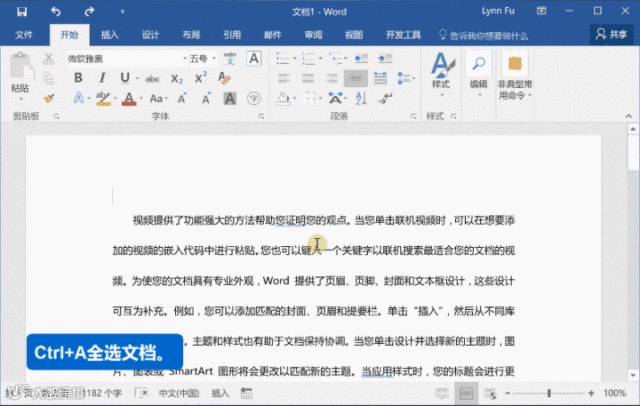Screen dimensions: 640x406
Task: Open the 段落 paragraph dialog launcher
Action: tap(413, 117)
